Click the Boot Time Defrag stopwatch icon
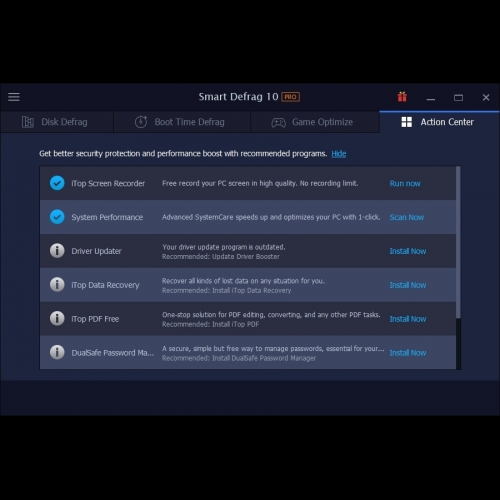This screenshot has width=500, height=500. (141, 122)
